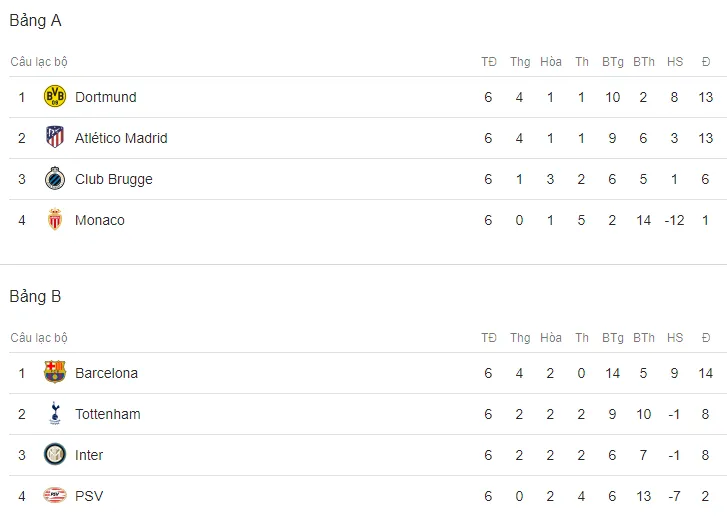
Task: Click the Monaco club crest
Action: 55,219
